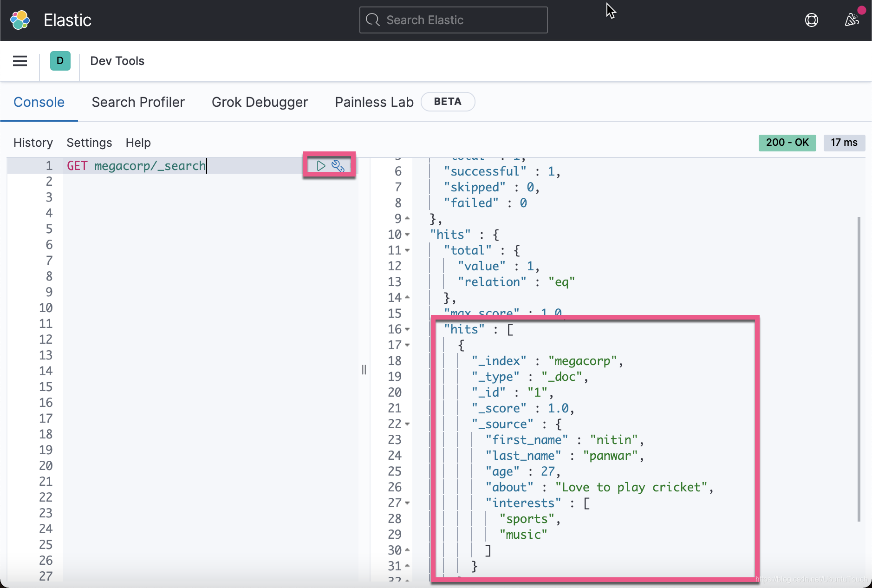
Task: Open console Help
Action: [138, 143]
